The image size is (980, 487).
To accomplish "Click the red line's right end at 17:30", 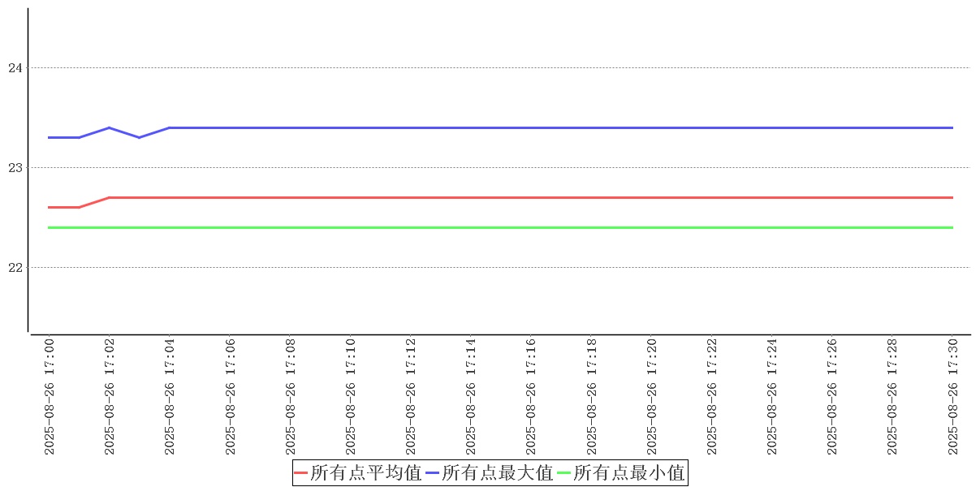I will (x=952, y=197).
